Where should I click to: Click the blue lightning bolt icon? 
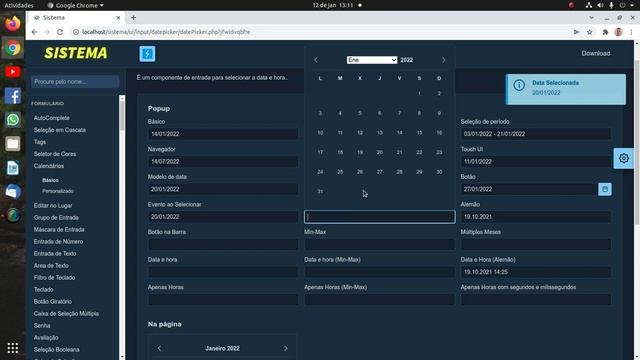(147, 53)
